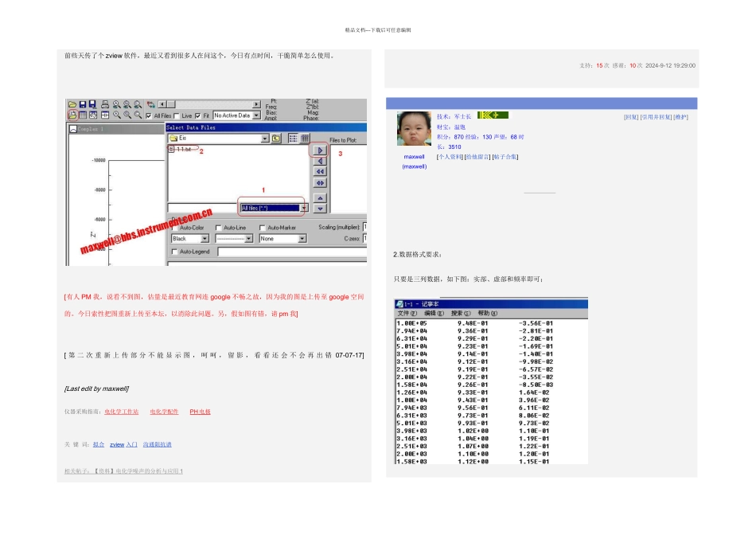Open related post 电化学噪声的分析与应用 link
This screenshot has width=756, height=535.
point(124,471)
